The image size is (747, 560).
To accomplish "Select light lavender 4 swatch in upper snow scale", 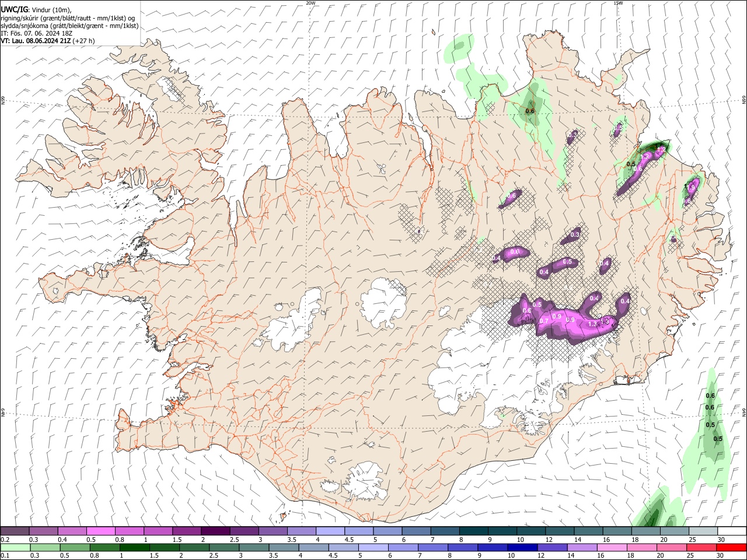I will pos(329,531).
